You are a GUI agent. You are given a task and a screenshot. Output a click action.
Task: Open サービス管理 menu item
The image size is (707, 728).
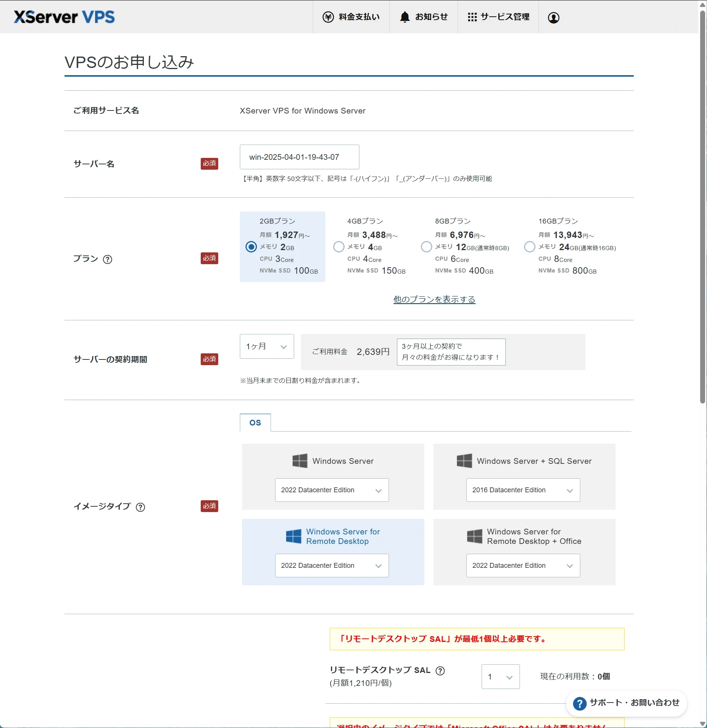498,17
